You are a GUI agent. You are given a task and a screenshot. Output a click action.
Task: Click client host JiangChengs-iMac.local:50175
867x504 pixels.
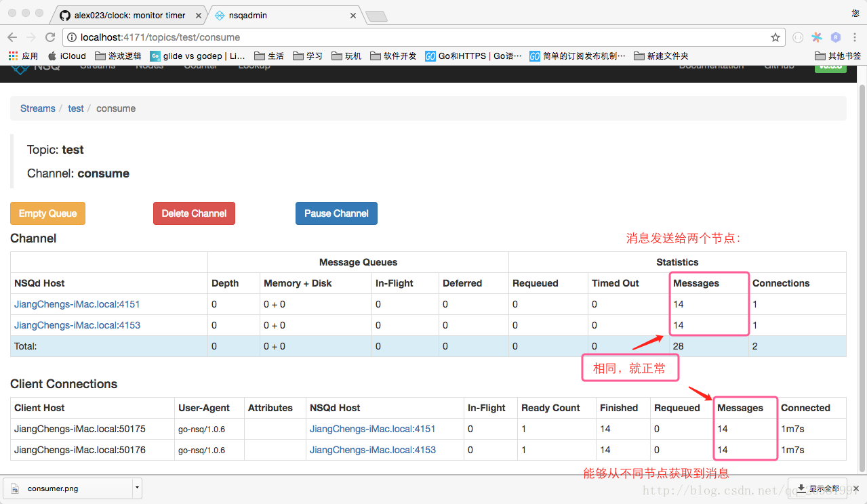tap(80, 429)
